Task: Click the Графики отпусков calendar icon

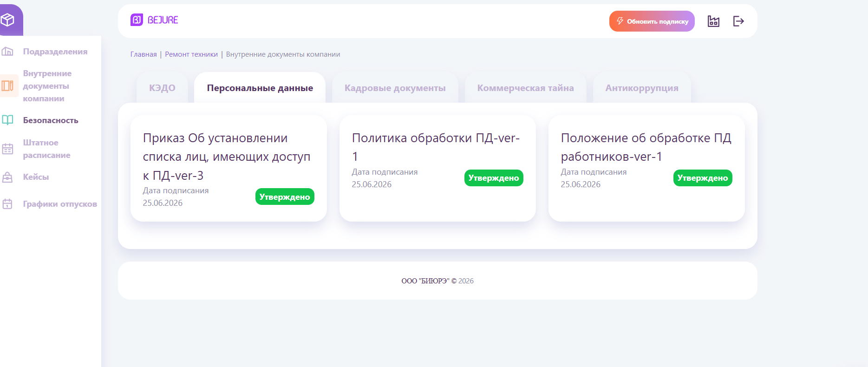Action: [7, 203]
